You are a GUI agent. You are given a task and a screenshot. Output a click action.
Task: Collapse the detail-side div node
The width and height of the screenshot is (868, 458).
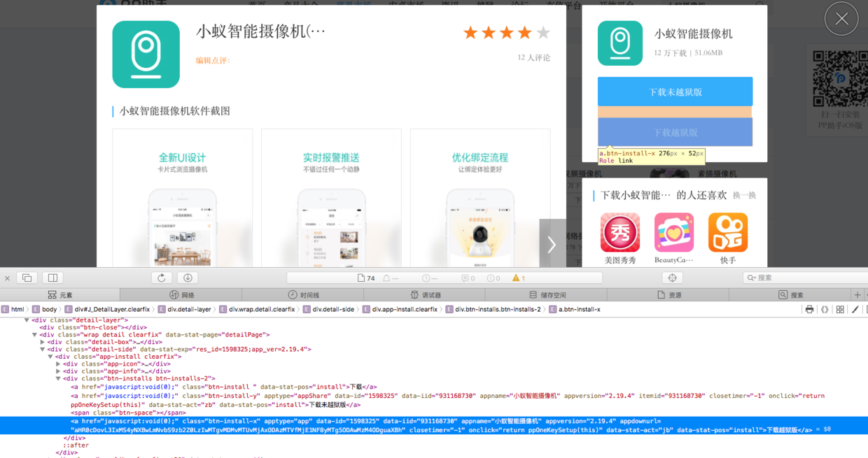point(43,350)
